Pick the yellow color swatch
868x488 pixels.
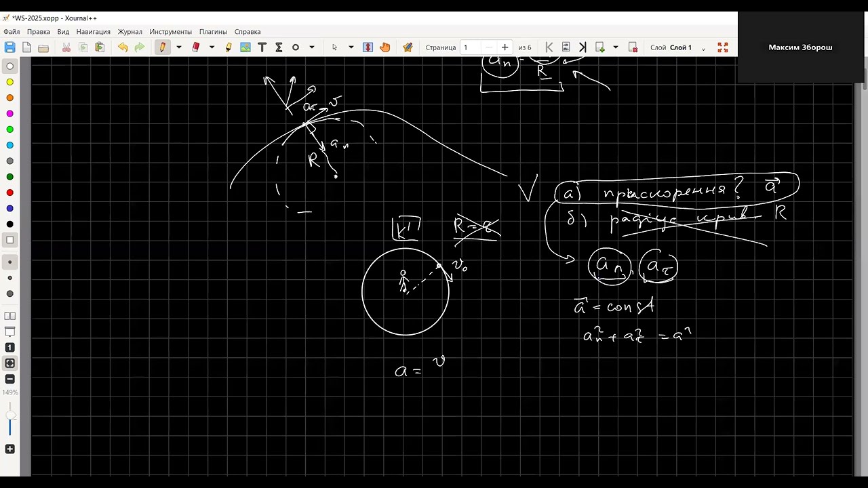(9, 82)
